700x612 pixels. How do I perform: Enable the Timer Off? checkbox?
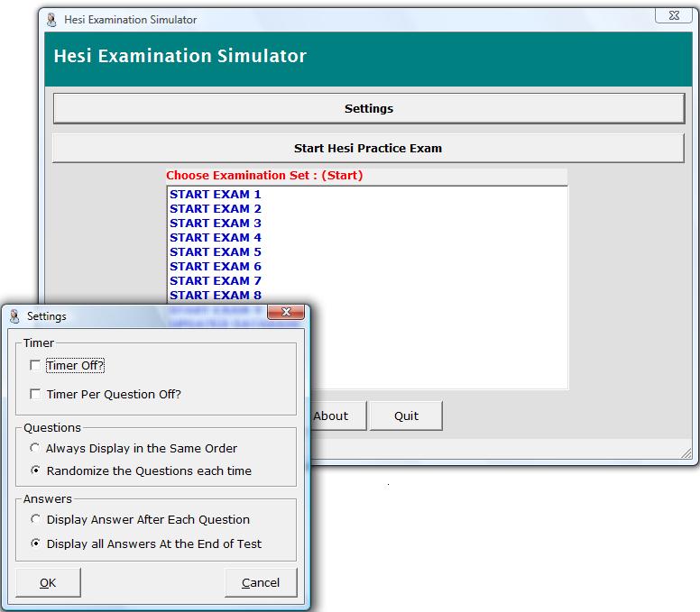click(35, 365)
